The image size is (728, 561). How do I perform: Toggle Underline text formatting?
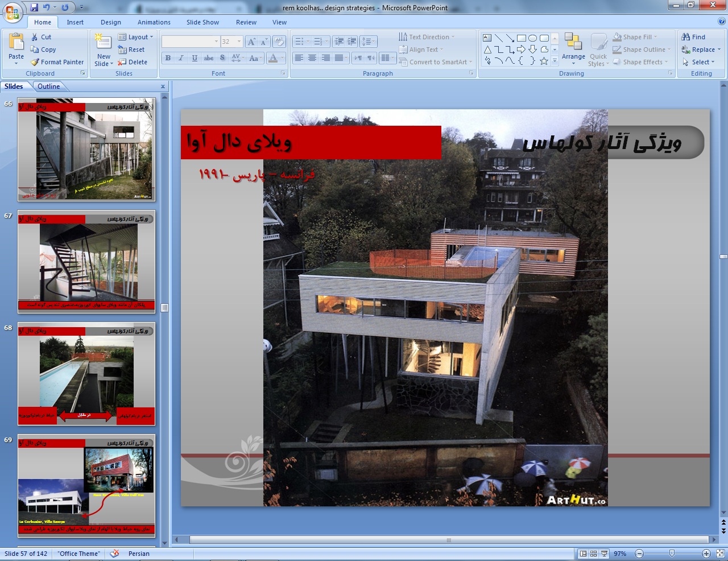tap(195, 58)
